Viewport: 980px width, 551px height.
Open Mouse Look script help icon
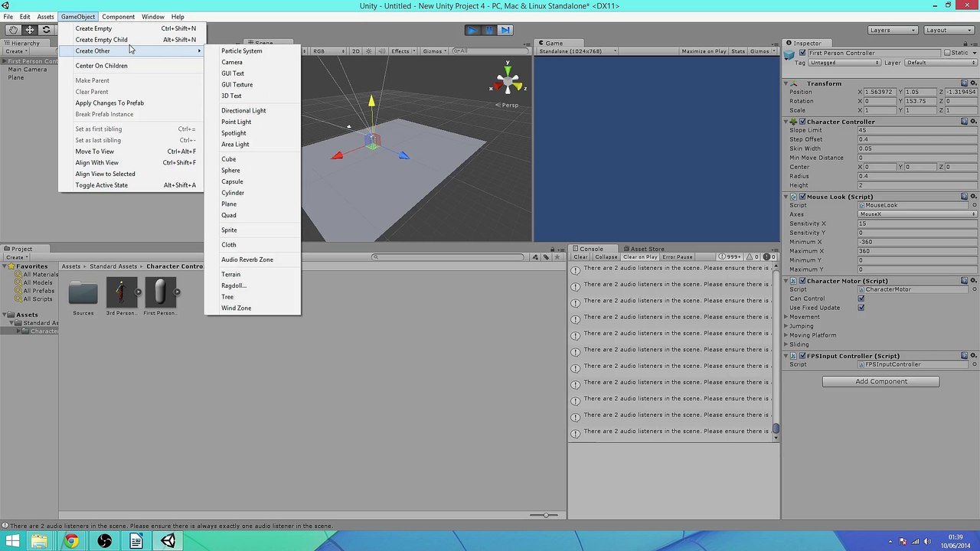pos(965,197)
